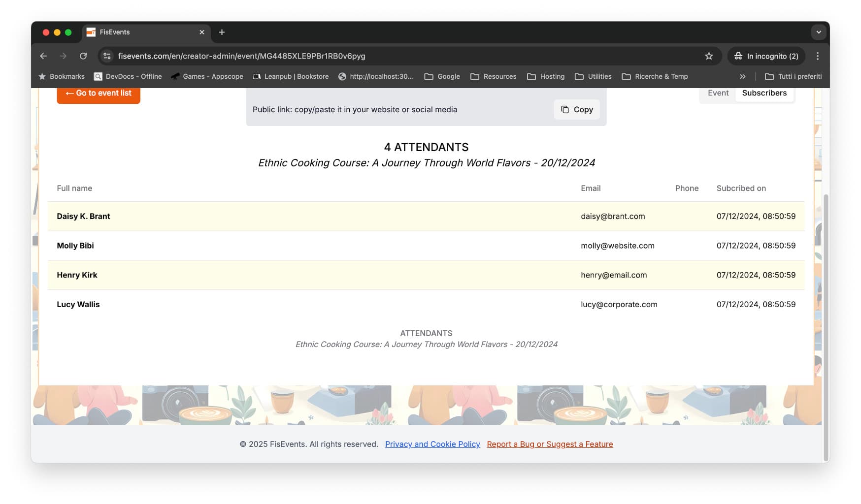
Task: Click email daisy@brant.com
Action: (x=613, y=216)
